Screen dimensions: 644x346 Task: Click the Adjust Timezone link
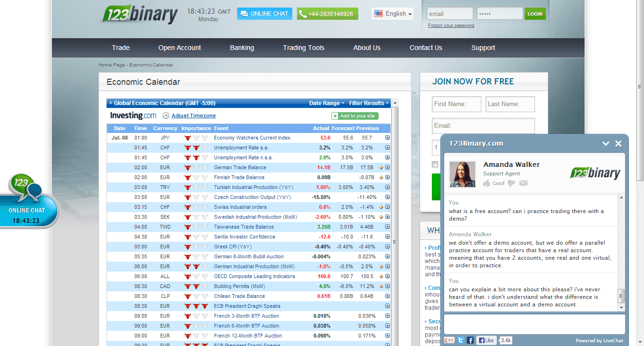pos(194,115)
